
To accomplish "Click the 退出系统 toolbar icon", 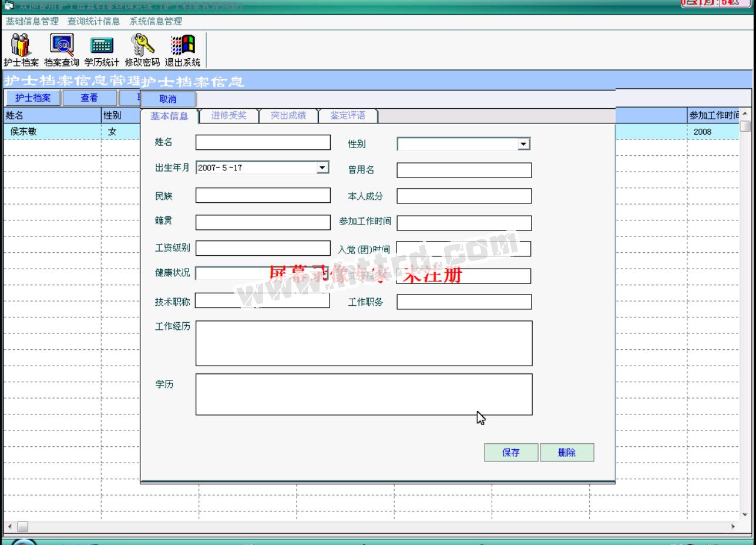I will [x=183, y=51].
